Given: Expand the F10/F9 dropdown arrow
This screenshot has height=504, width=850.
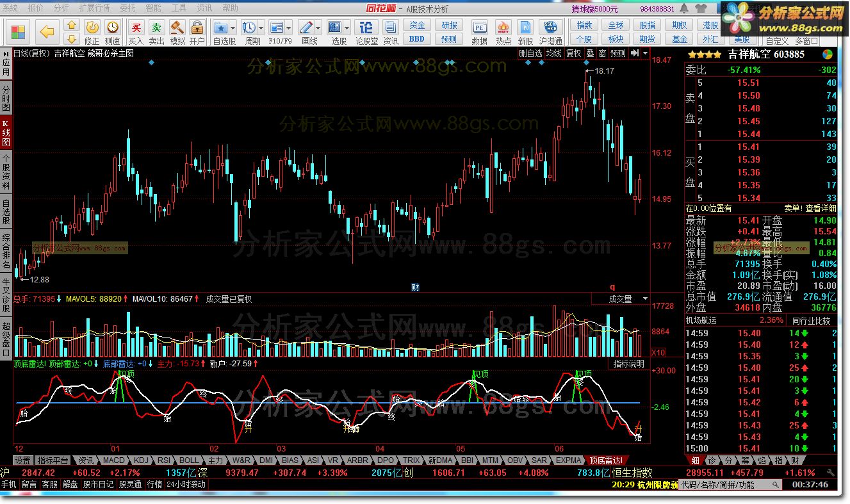Looking at the screenshot, I should pos(289,28).
